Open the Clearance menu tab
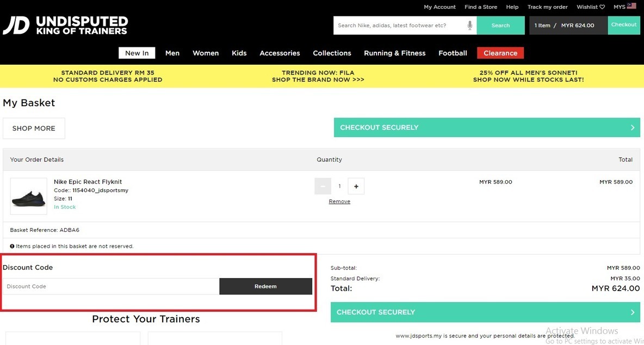The height and width of the screenshot is (345, 644). 500,53
